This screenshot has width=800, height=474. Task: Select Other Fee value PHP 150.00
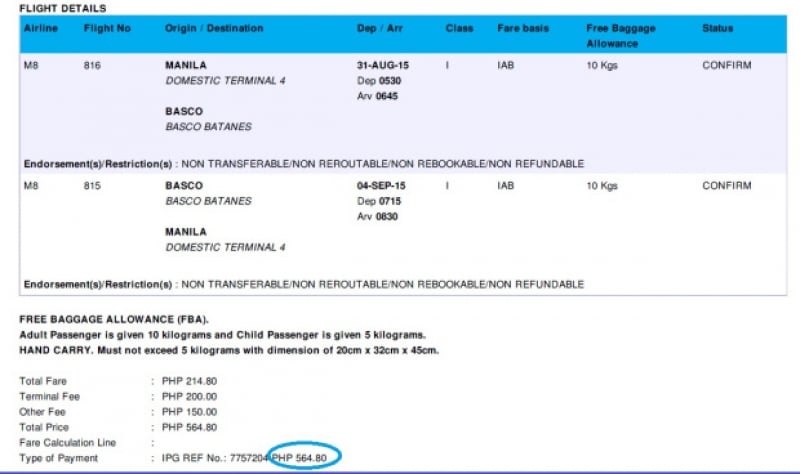[189, 412]
